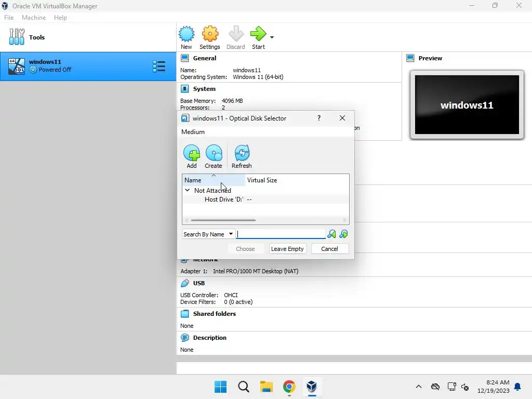Refresh the medium list
Screen dimensions: 532x399
pos(242,156)
